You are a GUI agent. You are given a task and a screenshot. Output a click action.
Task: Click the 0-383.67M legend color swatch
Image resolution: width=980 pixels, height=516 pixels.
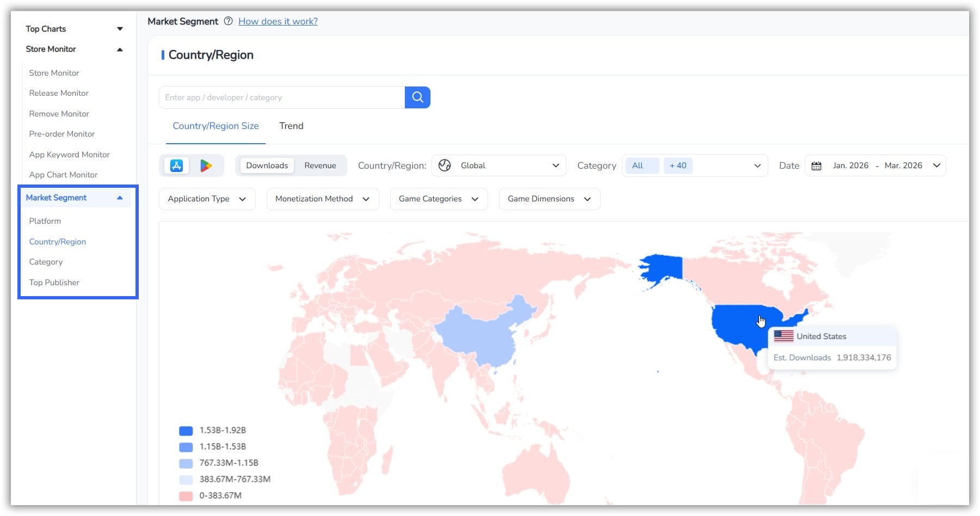pyautogui.click(x=186, y=495)
